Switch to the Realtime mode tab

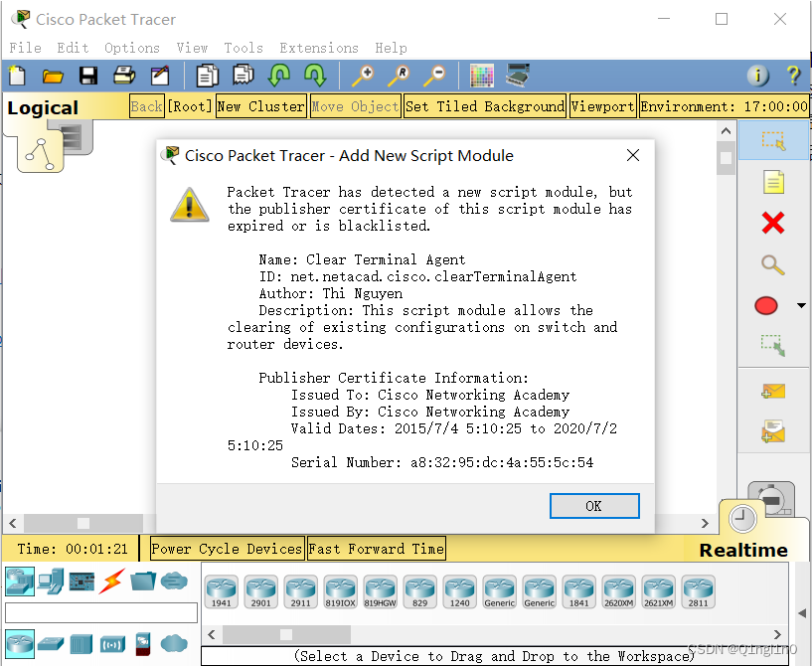pyautogui.click(x=743, y=550)
